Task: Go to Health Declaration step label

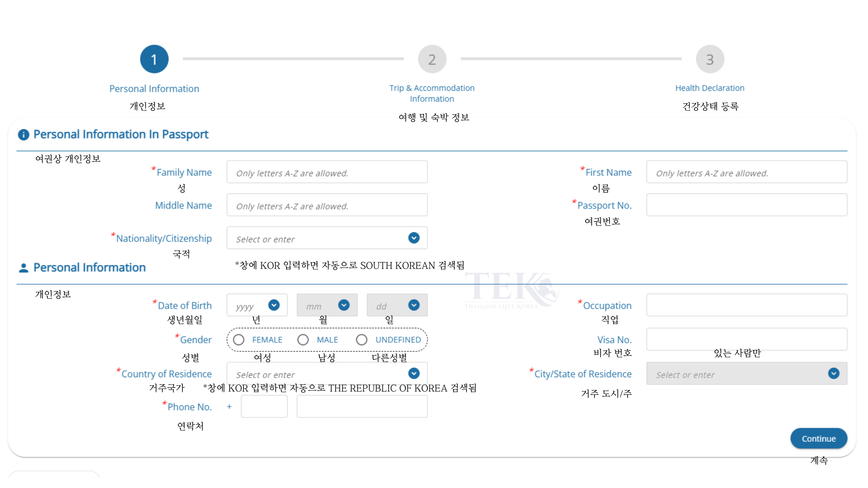Action: pyautogui.click(x=710, y=88)
